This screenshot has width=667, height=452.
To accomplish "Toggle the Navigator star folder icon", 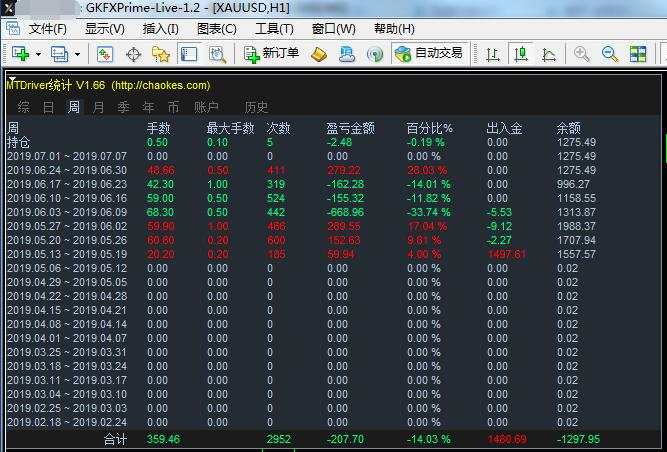I will coord(160,54).
